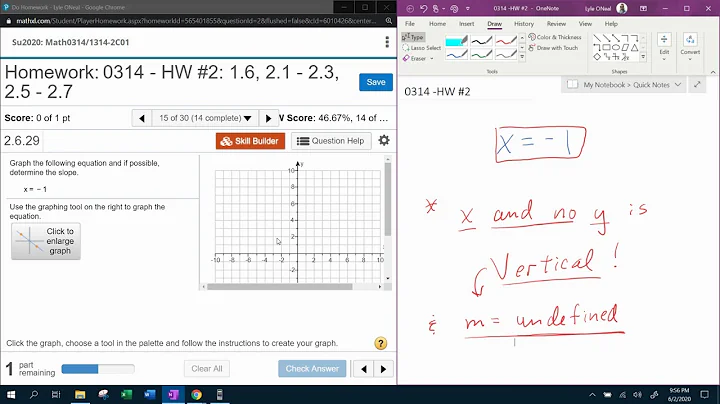Open Word from the taskbar
The image size is (720, 404).
pyautogui.click(x=150, y=395)
